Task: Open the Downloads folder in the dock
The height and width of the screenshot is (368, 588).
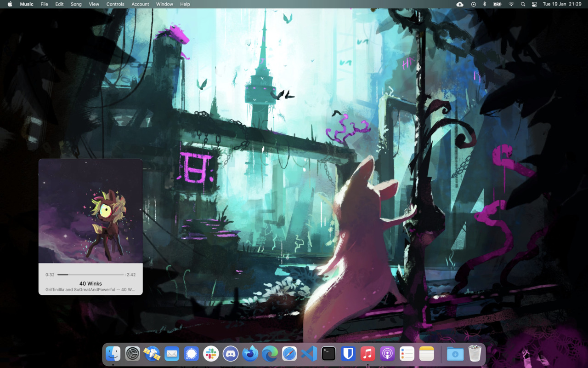Action: (455, 354)
